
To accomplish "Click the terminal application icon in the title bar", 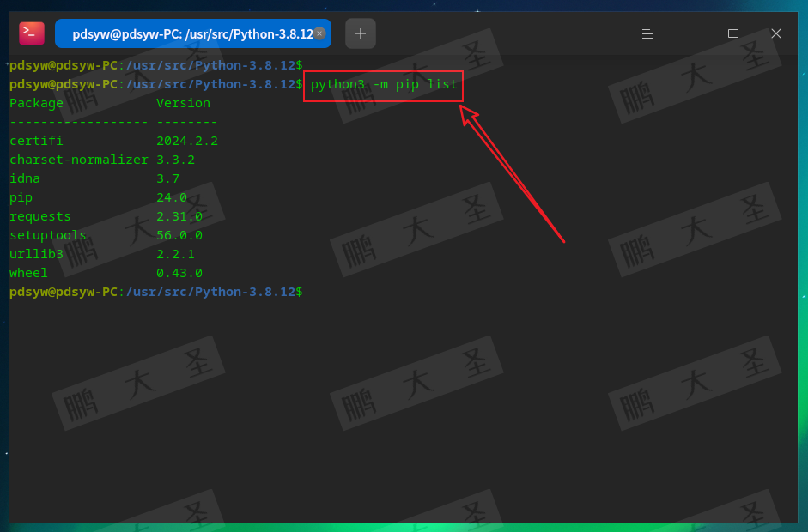I will (31, 33).
